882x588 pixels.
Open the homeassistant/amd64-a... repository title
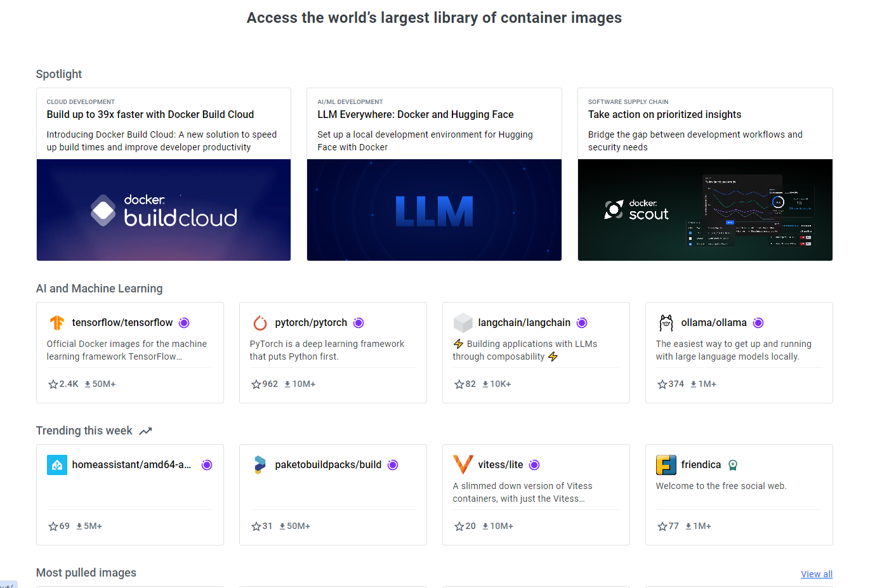(131, 465)
